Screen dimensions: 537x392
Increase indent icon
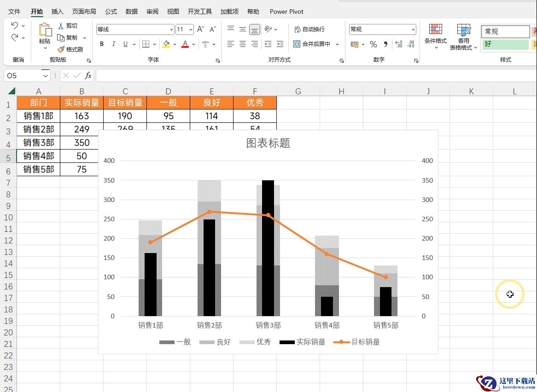pos(280,44)
